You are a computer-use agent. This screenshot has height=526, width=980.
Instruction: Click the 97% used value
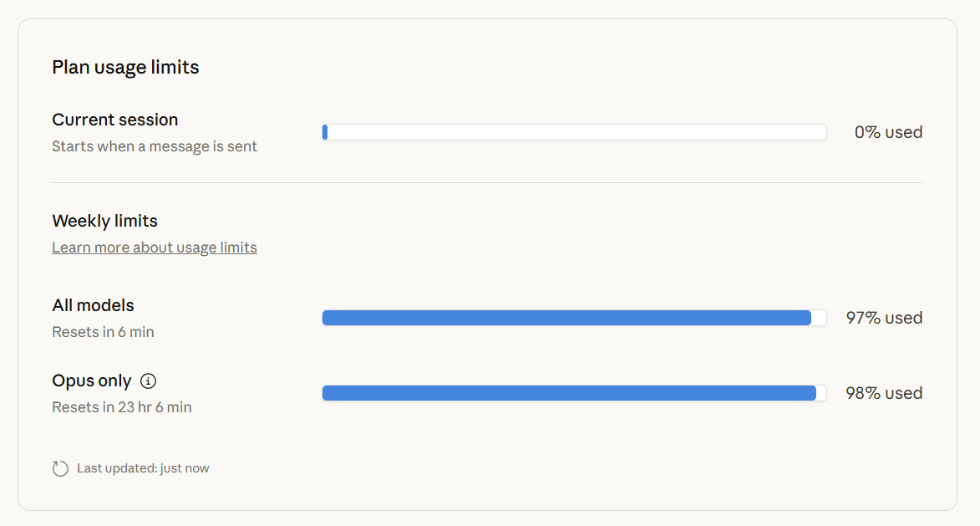[884, 318]
